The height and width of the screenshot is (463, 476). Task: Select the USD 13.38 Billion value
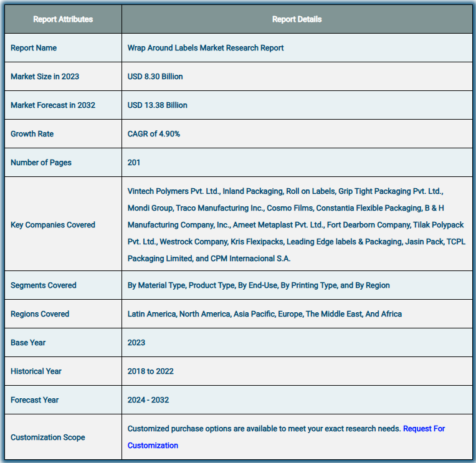[x=157, y=105]
